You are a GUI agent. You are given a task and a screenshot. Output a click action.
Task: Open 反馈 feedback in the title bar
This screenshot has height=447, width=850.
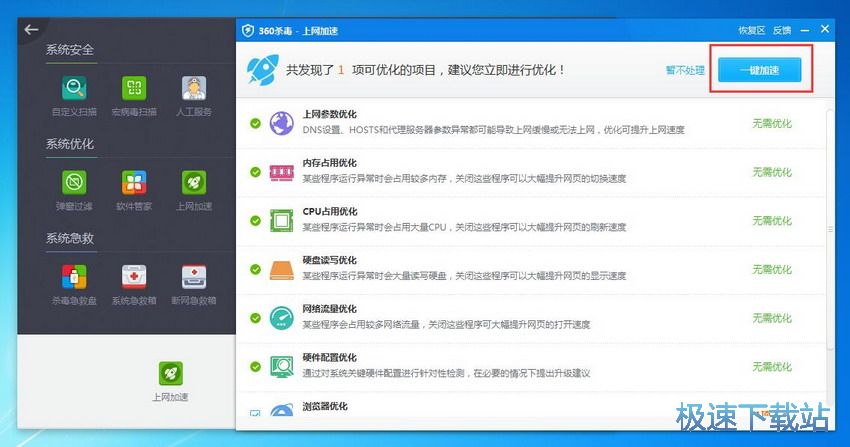click(x=782, y=30)
